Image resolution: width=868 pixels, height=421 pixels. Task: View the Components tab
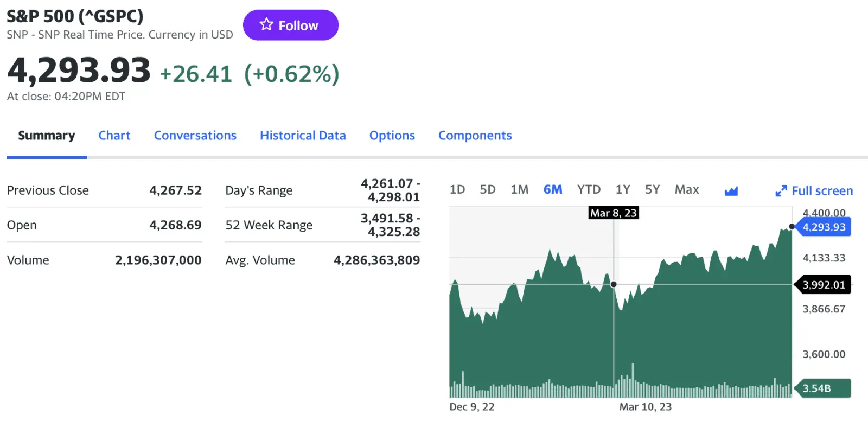tap(475, 136)
